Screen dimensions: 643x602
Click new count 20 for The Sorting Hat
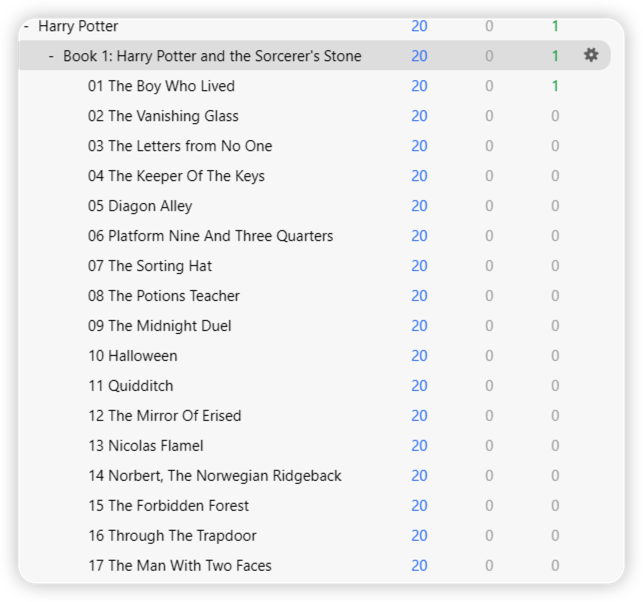tap(419, 266)
